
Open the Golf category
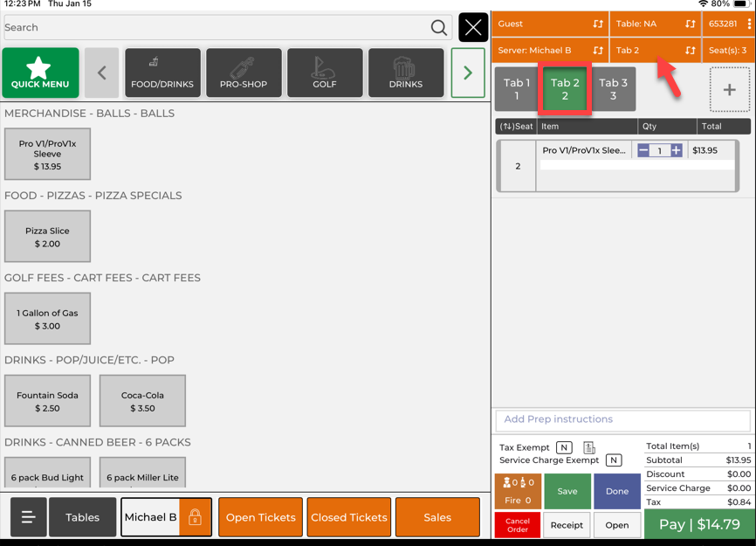tap(325, 73)
